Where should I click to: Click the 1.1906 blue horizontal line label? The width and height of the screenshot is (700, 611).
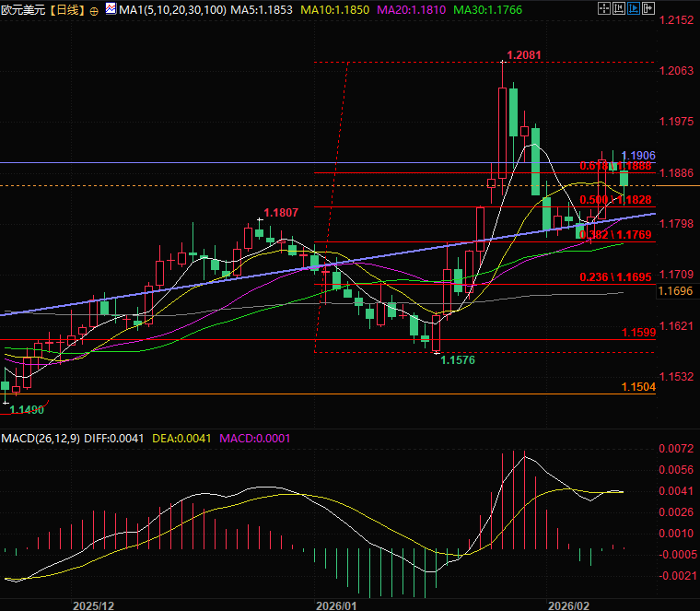pos(638,155)
